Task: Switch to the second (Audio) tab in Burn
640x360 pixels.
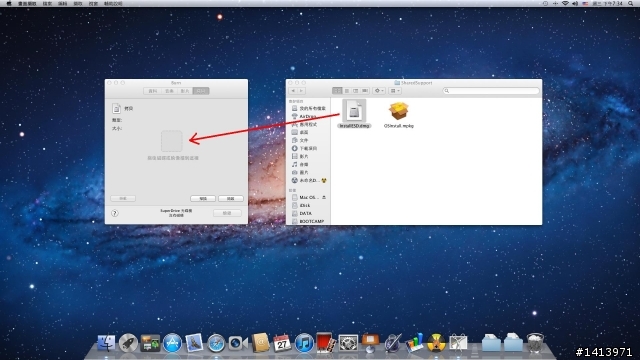Action: (x=169, y=91)
